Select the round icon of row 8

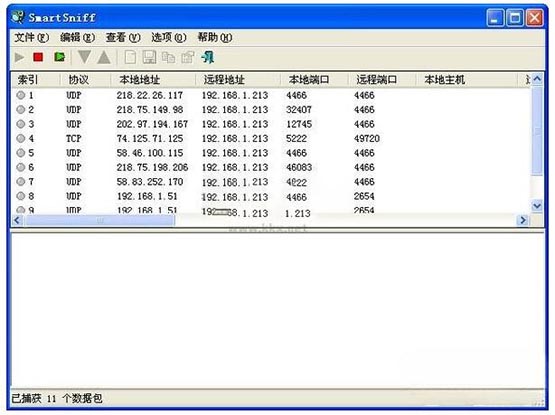(x=21, y=196)
